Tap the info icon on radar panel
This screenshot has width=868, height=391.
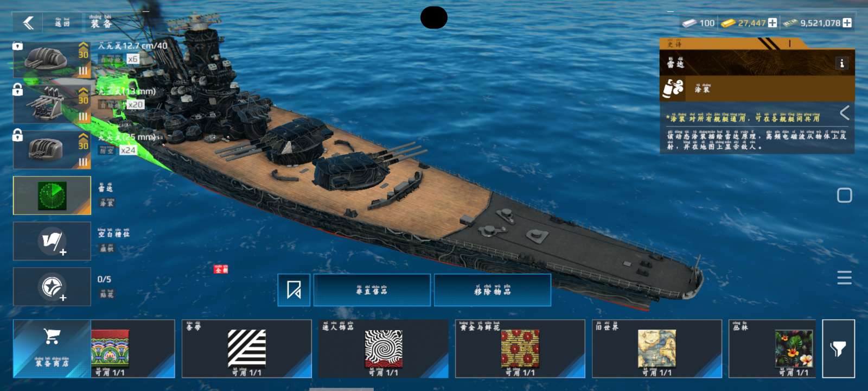842,64
